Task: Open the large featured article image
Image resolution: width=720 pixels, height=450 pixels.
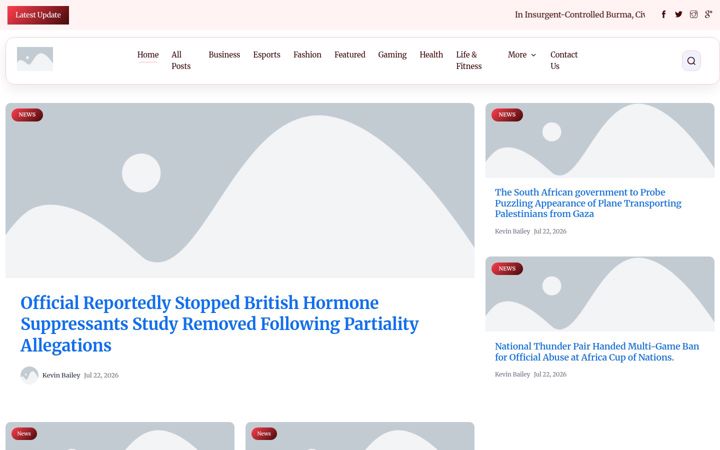Action: [240, 190]
